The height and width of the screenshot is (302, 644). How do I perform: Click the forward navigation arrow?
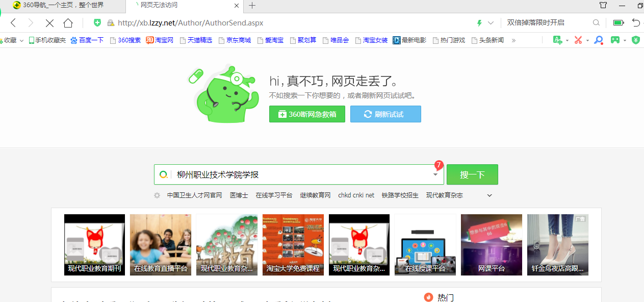(30, 23)
